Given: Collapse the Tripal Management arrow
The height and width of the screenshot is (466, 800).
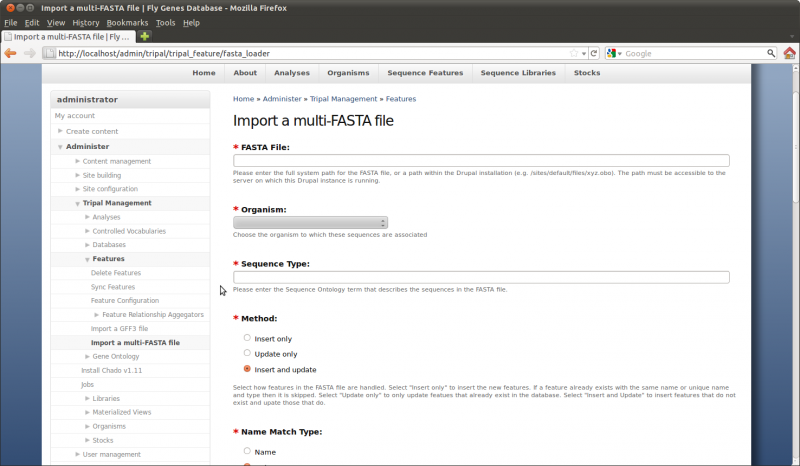Looking at the screenshot, I should click(x=78, y=204).
